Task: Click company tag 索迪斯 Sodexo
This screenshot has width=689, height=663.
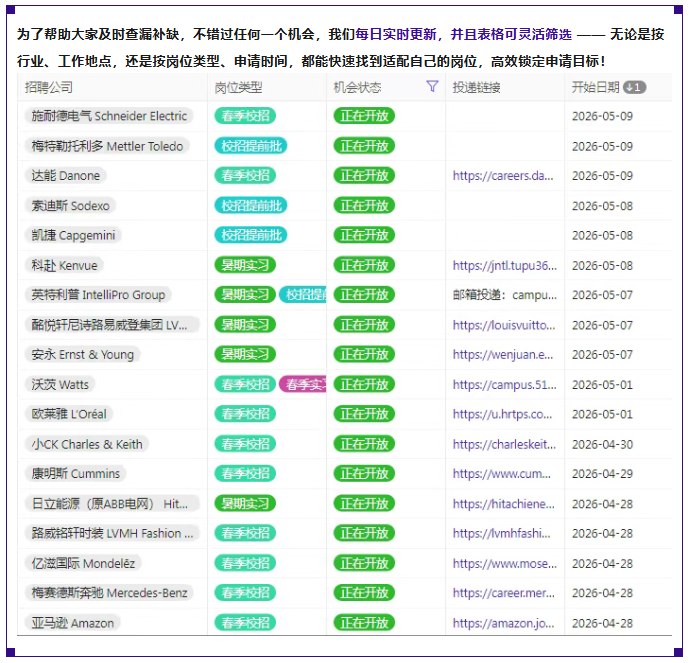Action: [70, 206]
